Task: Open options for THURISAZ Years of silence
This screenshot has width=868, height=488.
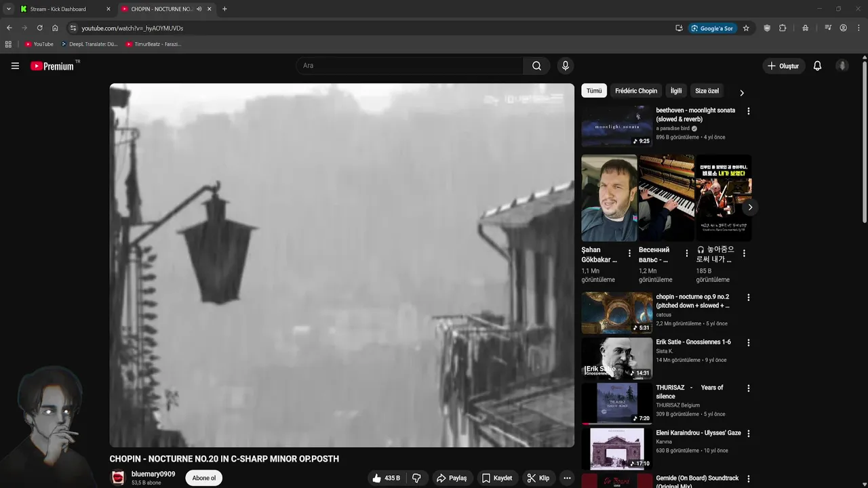Action: [x=749, y=388]
